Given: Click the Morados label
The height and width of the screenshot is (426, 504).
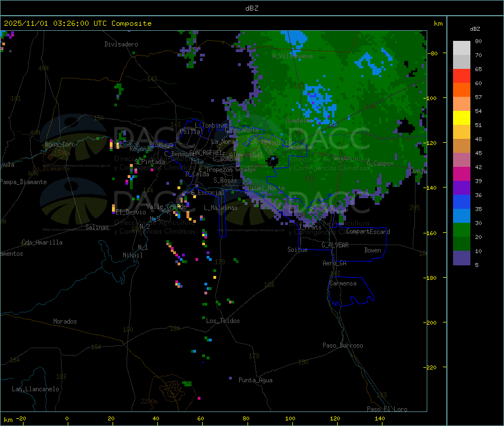Looking at the screenshot, I should [66, 321].
